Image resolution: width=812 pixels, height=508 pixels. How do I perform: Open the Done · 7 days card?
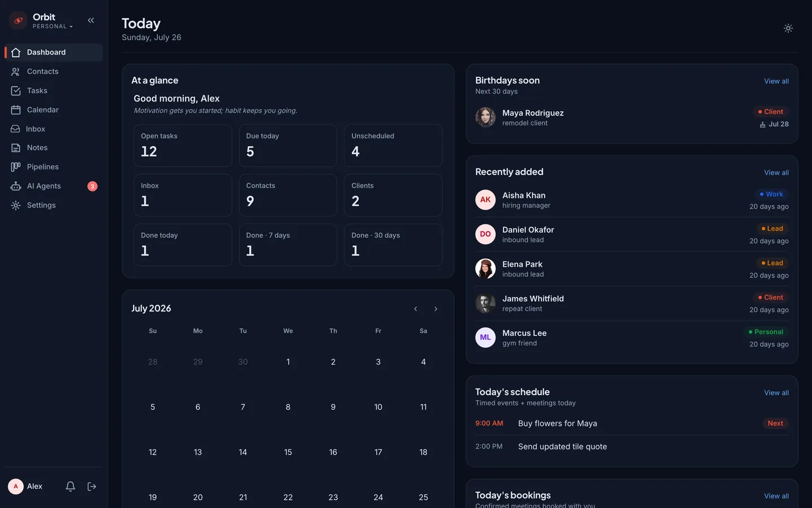pos(288,245)
